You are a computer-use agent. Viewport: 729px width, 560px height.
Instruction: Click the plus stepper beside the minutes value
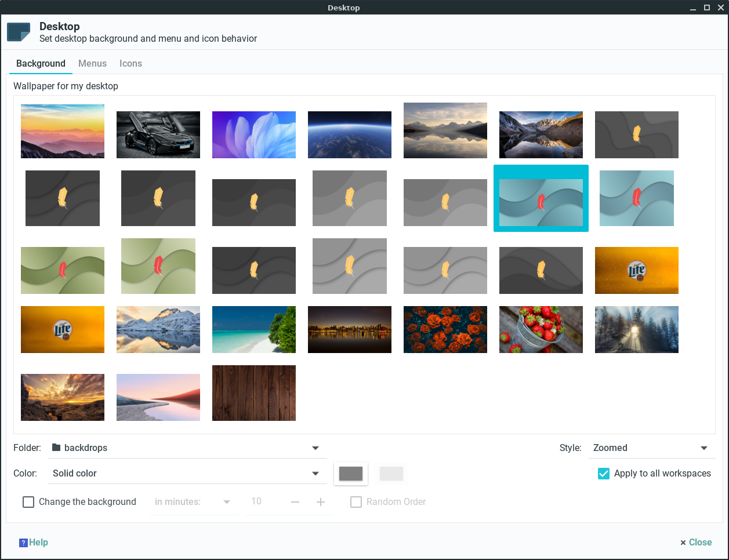click(321, 502)
